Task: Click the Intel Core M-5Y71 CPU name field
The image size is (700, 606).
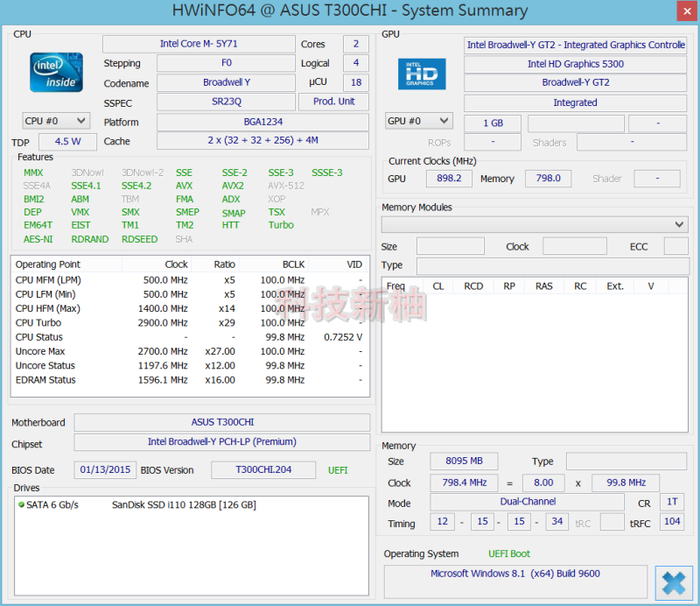Action: tap(199, 44)
